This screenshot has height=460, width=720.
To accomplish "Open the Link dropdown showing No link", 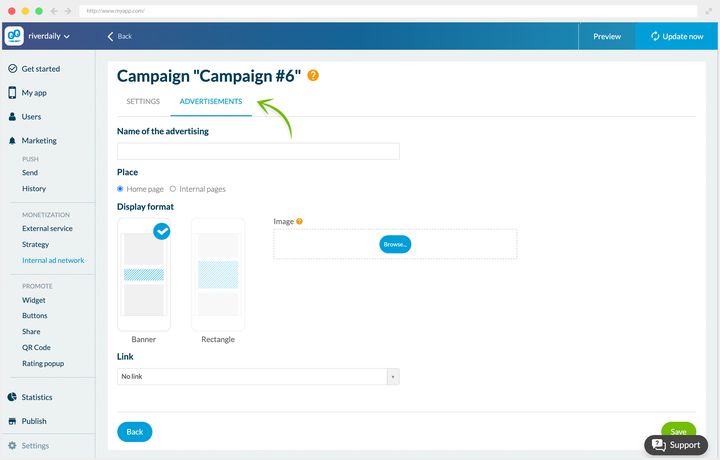I will tap(258, 376).
